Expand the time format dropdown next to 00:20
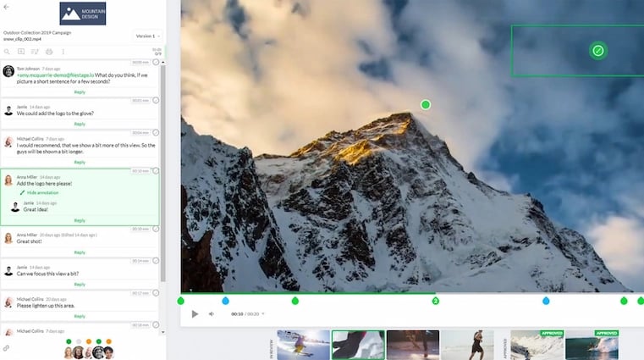 coord(263,314)
